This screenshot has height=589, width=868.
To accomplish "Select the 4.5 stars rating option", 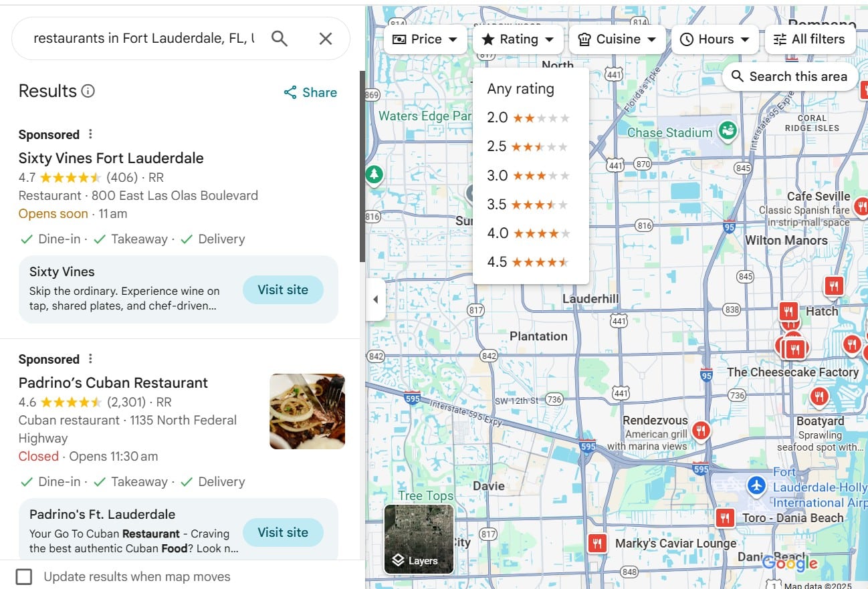I will (531, 262).
